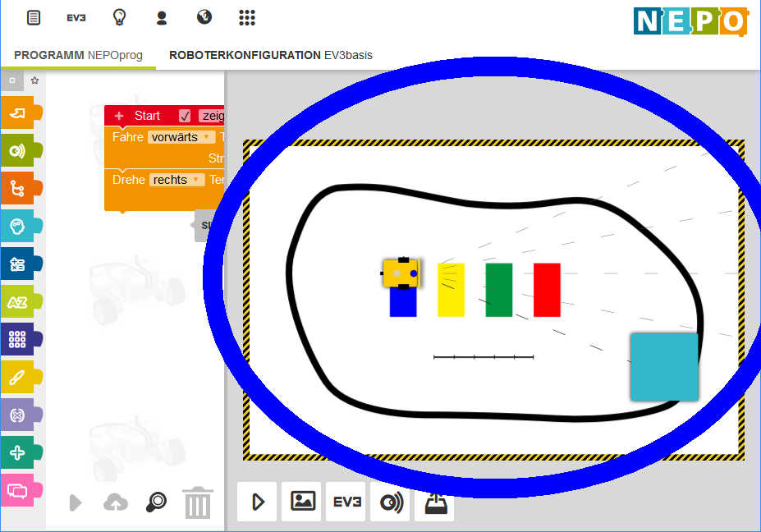Image resolution: width=761 pixels, height=532 pixels.
Task: Click the green colour field
Action: [x=499, y=290]
